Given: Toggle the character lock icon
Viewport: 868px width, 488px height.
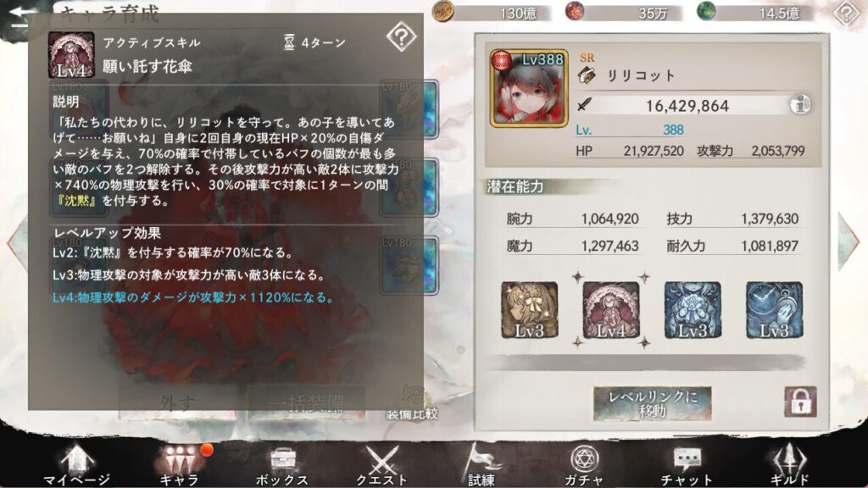Looking at the screenshot, I should (x=800, y=402).
